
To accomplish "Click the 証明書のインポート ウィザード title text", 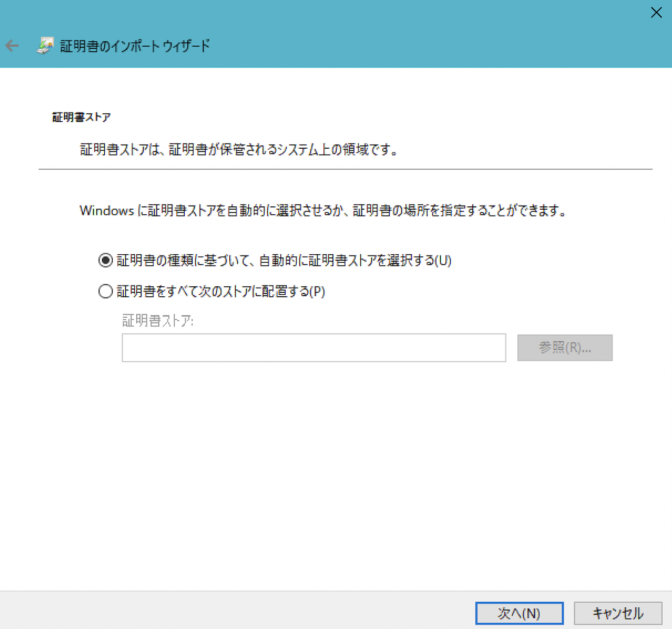I will pos(135,46).
